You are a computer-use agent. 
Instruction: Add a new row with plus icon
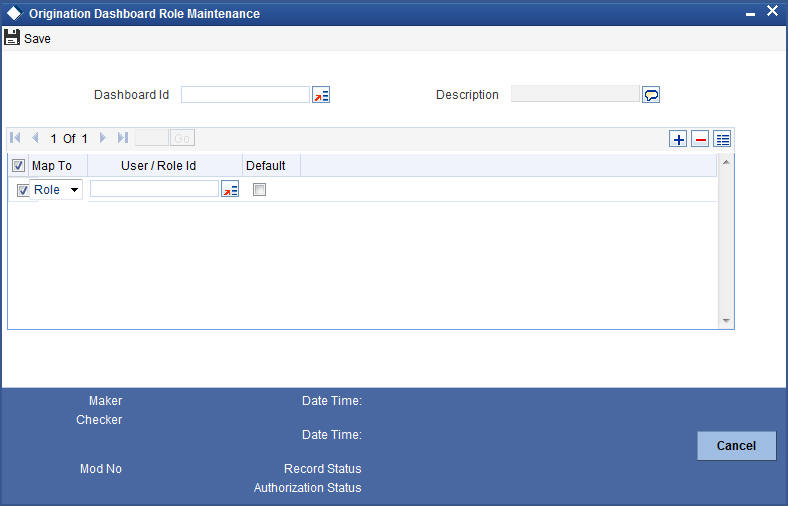(678, 139)
